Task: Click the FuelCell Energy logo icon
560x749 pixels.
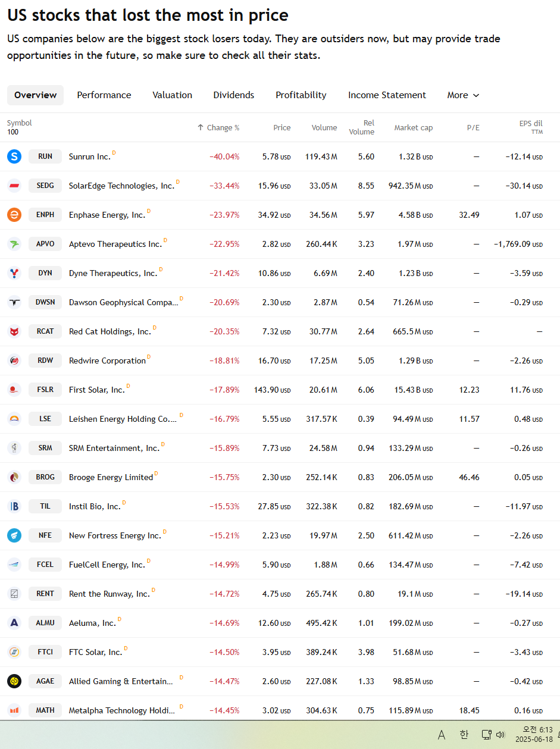Action: 14,565
